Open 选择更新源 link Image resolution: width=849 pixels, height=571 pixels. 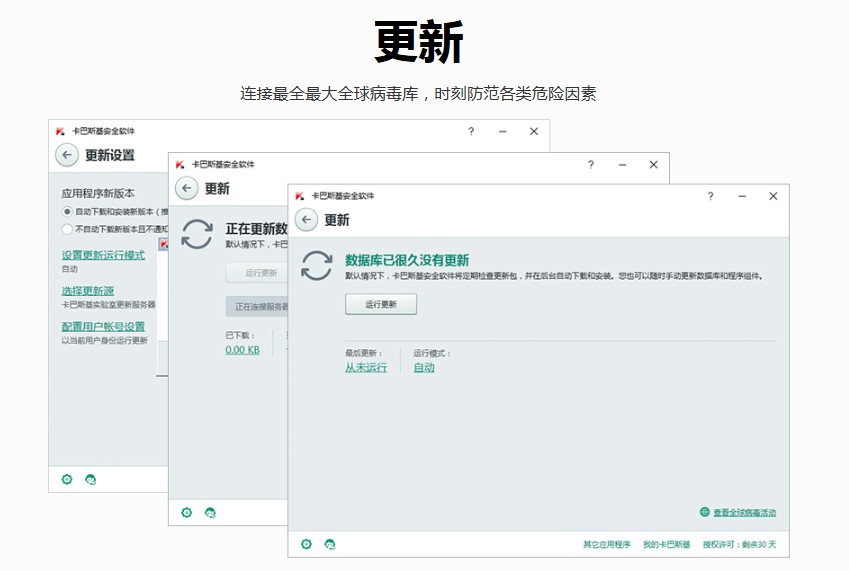pos(88,291)
